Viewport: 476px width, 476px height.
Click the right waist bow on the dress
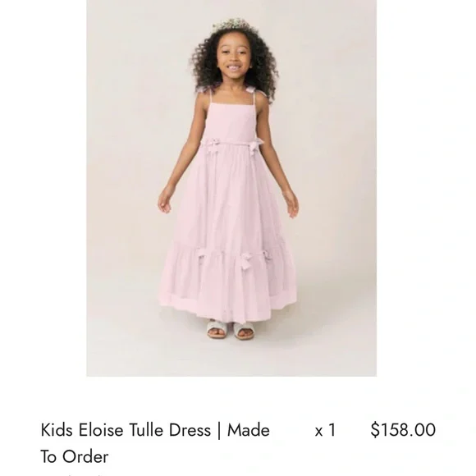[x=255, y=146]
